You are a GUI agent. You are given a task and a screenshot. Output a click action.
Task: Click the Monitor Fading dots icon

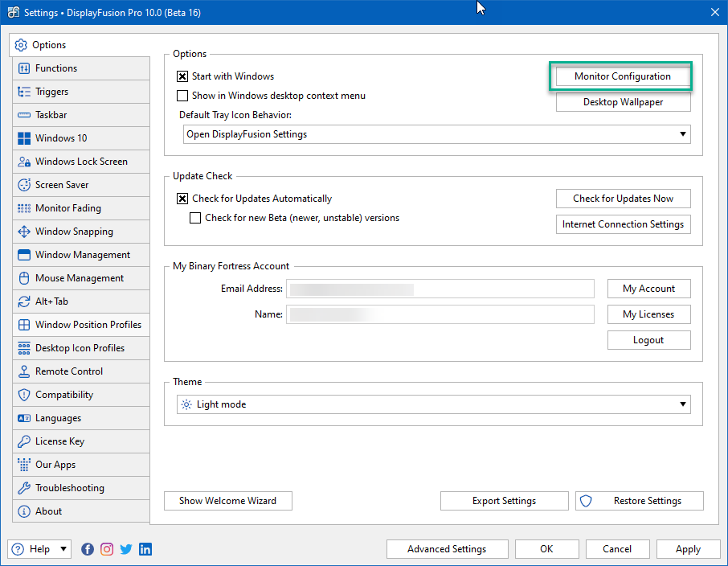point(23,208)
